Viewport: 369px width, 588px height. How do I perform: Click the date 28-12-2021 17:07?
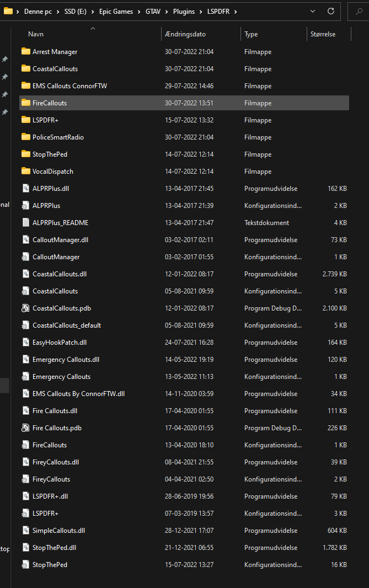click(x=189, y=531)
